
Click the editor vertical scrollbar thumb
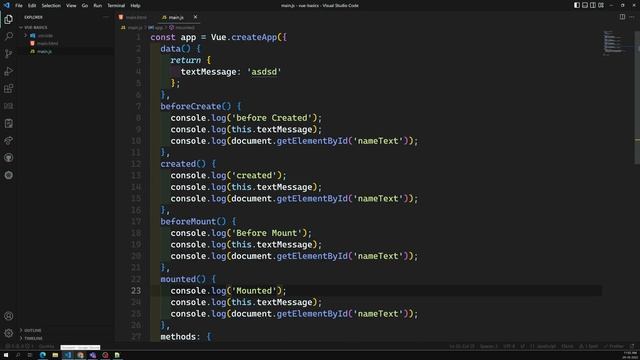click(x=637, y=97)
